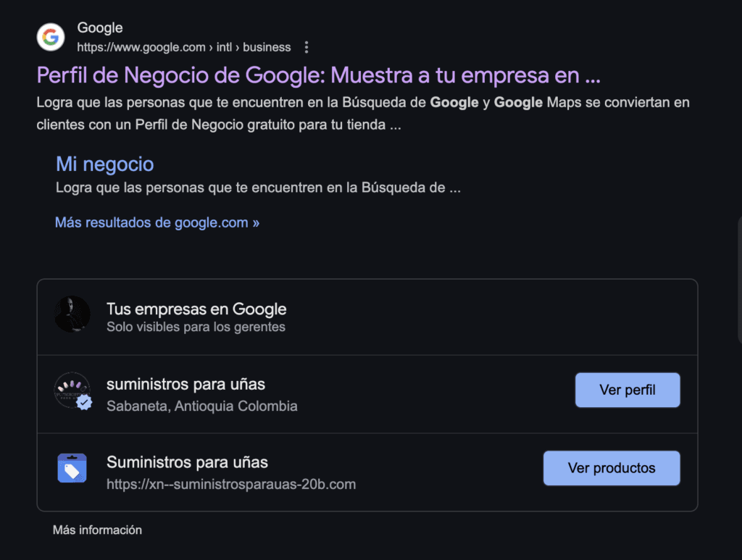742x560 pixels.
Task: Click the google.com intl business URL breadcrumb
Action: coord(183,48)
